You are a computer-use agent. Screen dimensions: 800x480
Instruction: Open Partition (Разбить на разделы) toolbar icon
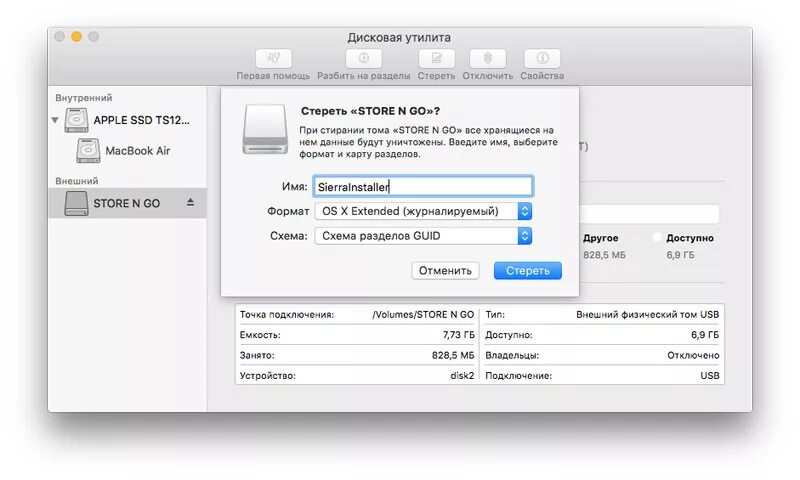(363, 58)
